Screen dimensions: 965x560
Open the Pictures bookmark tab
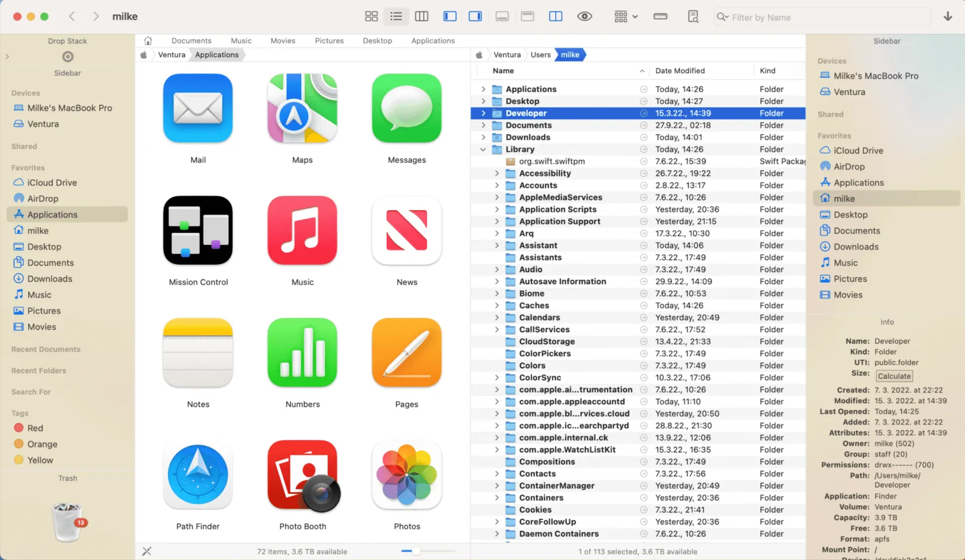pos(329,41)
